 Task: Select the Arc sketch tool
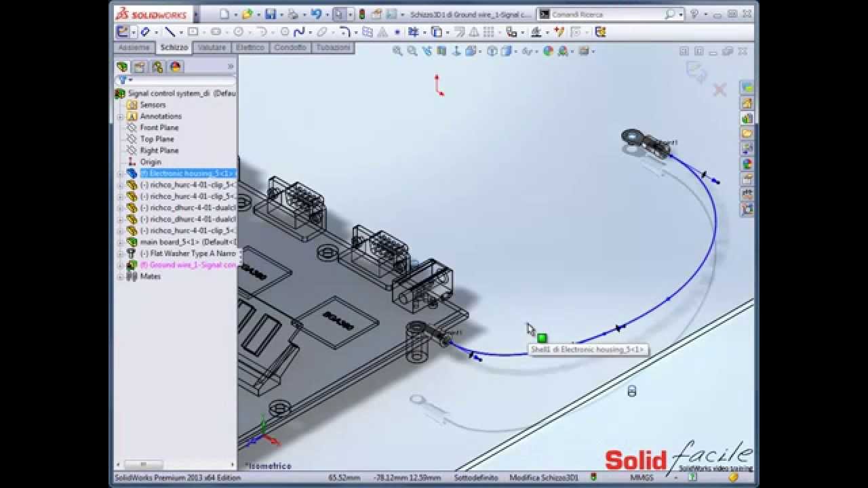pos(261,32)
